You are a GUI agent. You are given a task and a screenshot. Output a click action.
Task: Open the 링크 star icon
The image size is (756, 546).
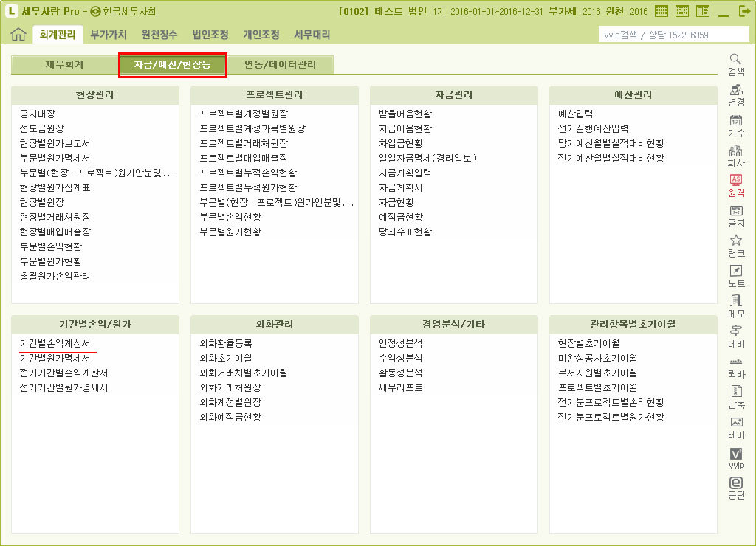[736, 246]
